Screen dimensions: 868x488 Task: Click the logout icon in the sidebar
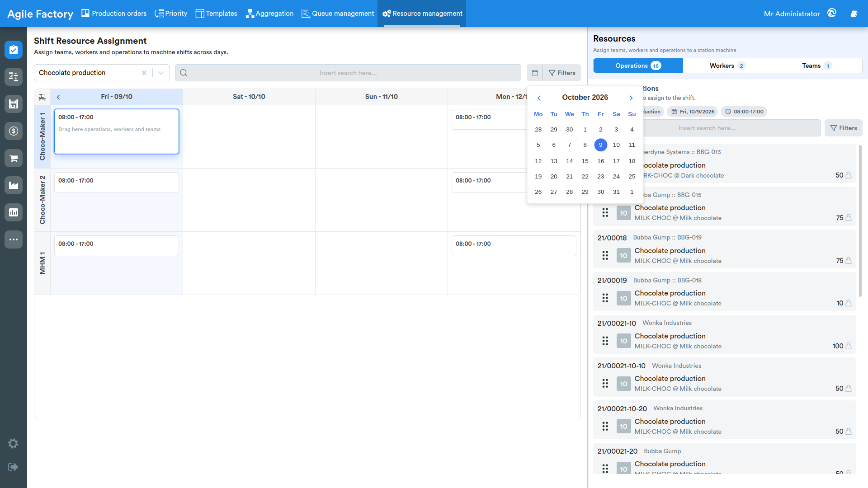tap(13, 467)
